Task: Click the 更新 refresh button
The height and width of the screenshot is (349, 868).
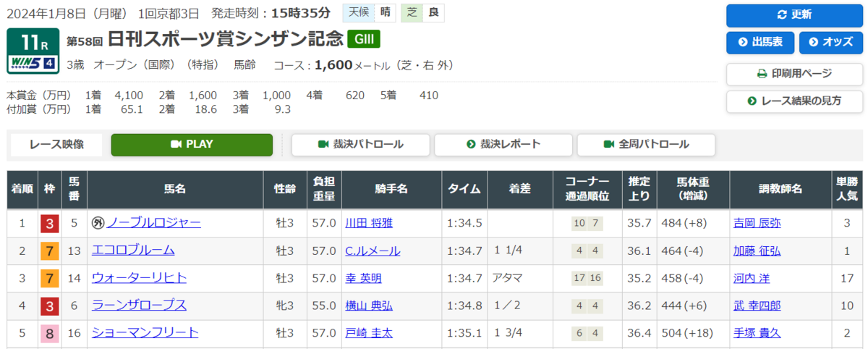Action: click(794, 14)
